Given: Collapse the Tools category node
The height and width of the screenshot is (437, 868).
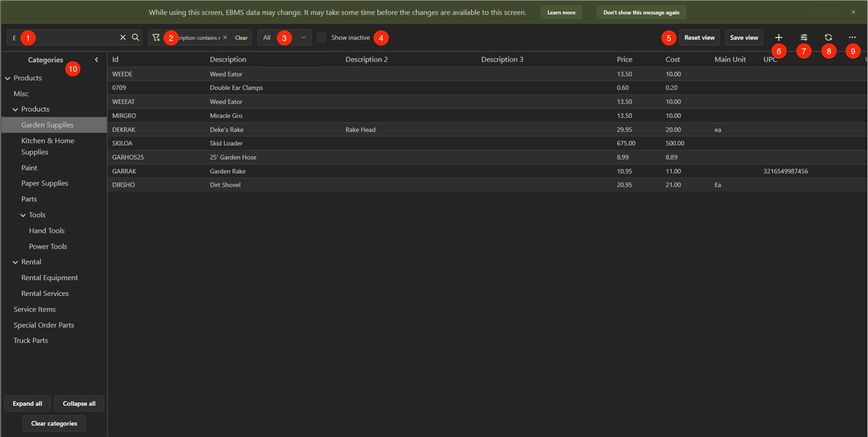Looking at the screenshot, I should [x=23, y=215].
